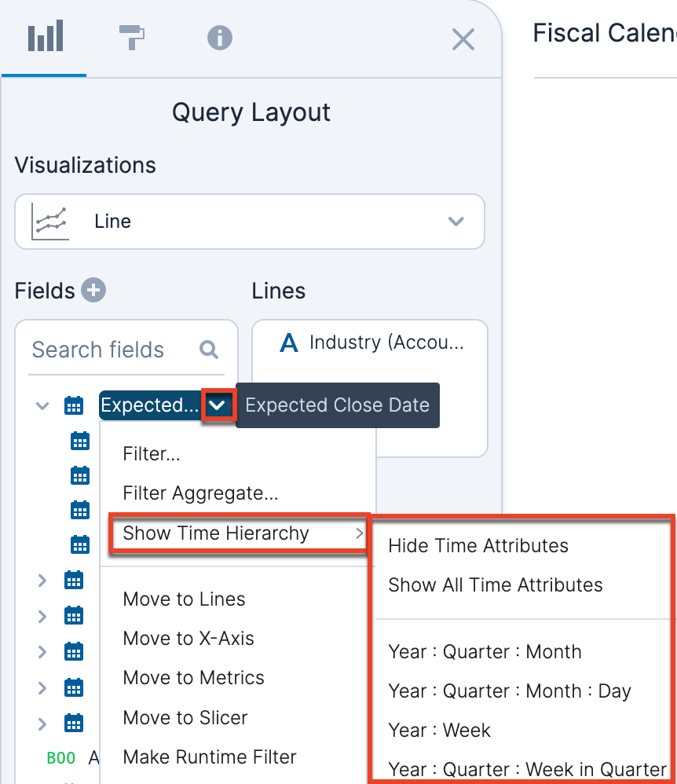Click the dropdown arrow on Expected field
The image size is (677, 784).
219,405
